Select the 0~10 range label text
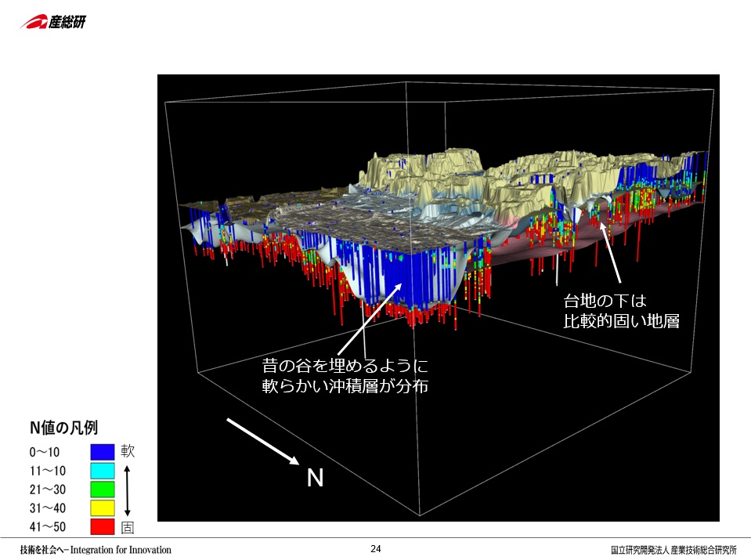The image size is (751, 560). (x=44, y=452)
